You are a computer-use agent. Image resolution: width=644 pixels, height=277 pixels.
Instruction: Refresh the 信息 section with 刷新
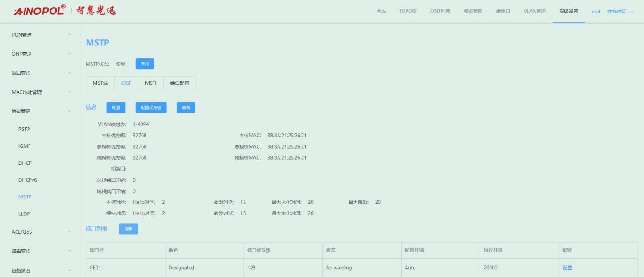click(x=186, y=107)
